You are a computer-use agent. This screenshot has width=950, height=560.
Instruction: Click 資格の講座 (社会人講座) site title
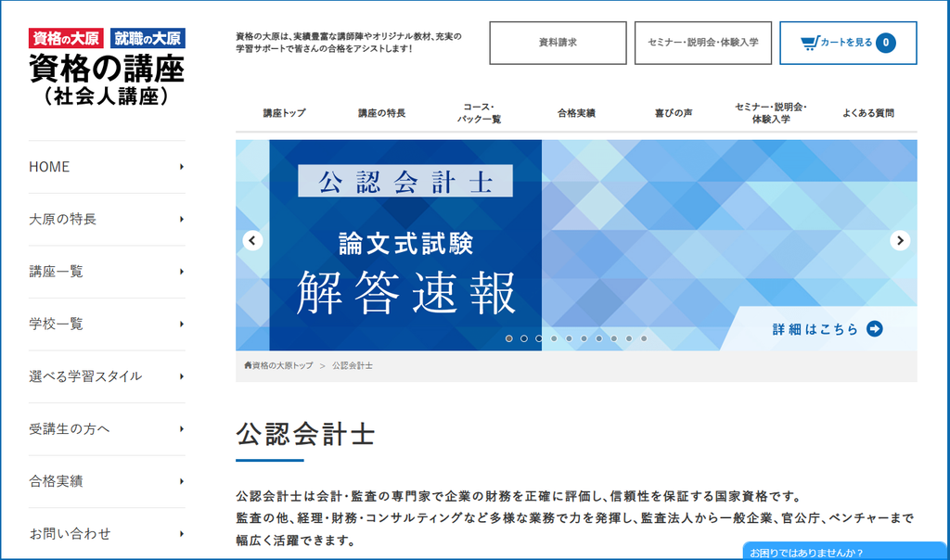point(107,80)
